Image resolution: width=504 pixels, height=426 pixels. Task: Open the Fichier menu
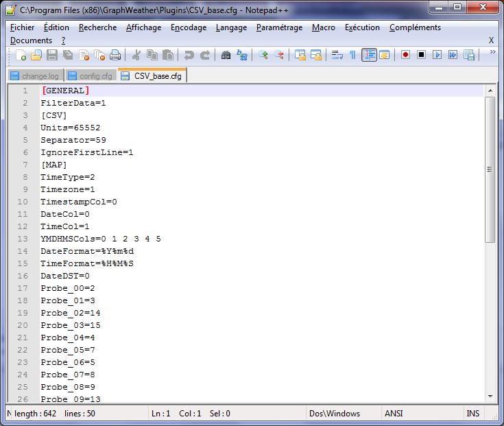point(22,27)
